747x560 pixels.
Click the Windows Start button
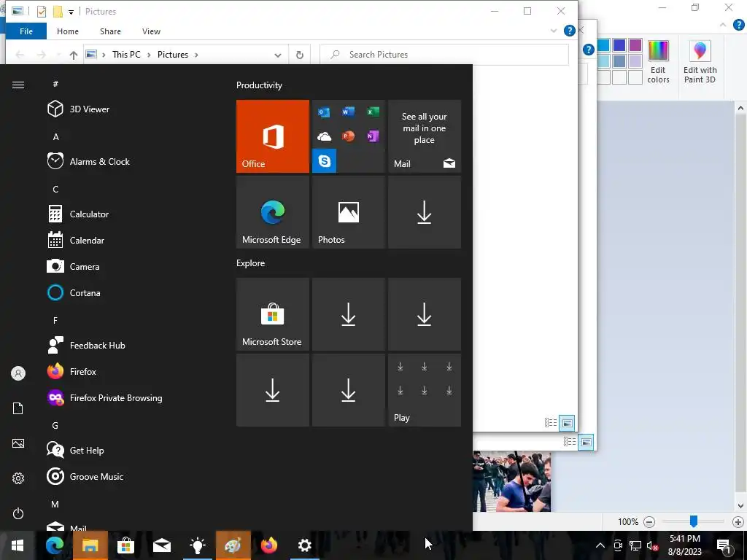[x=18, y=545]
